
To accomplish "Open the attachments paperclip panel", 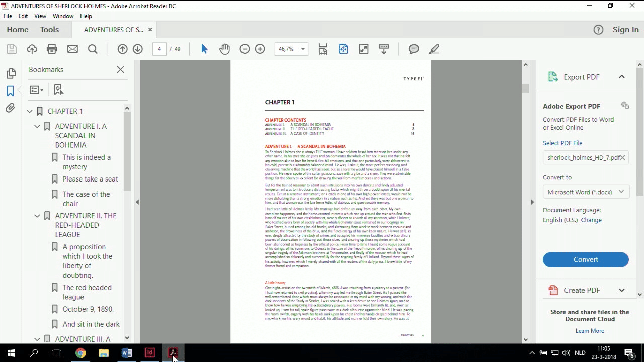I will [x=10, y=108].
